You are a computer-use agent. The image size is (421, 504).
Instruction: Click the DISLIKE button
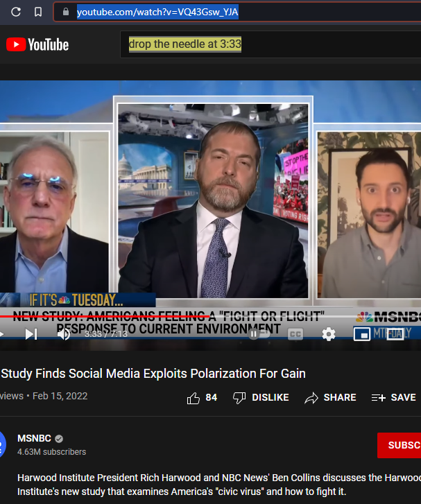click(261, 398)
